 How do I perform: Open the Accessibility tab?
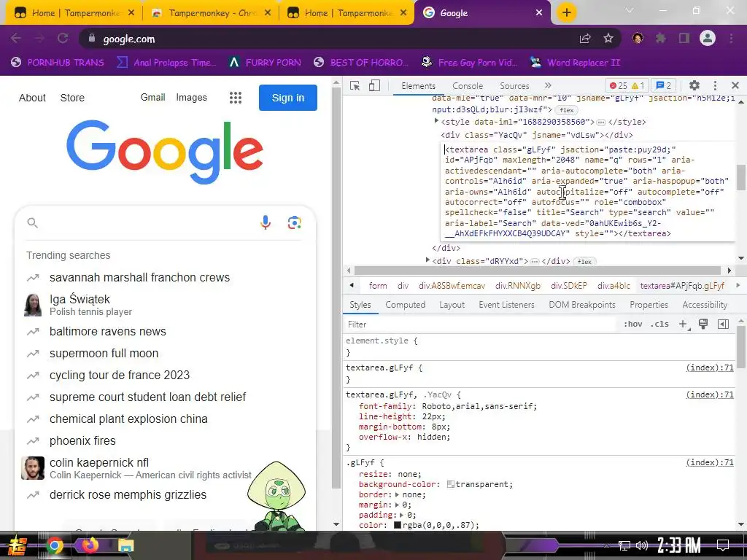coord(705,305)
